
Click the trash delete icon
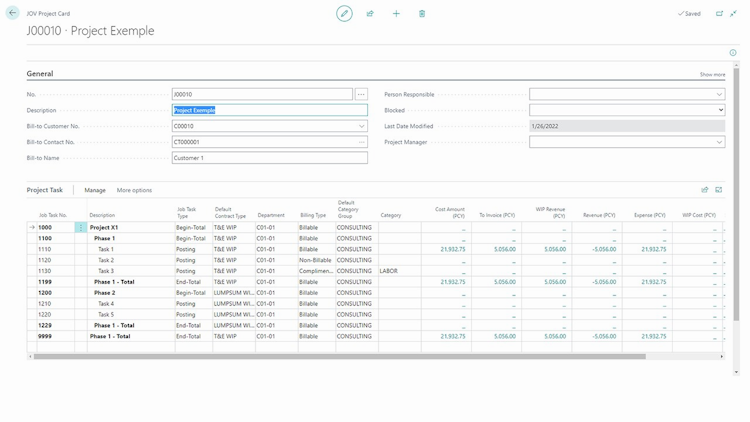[422, 13]
